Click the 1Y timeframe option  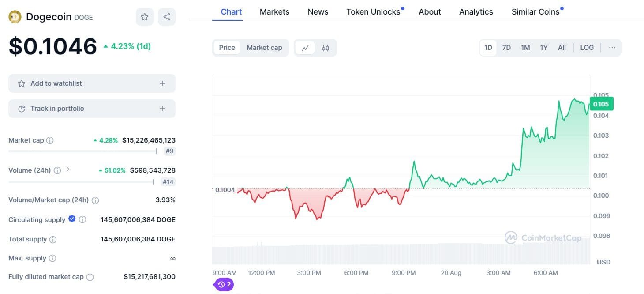click(543, 47)
